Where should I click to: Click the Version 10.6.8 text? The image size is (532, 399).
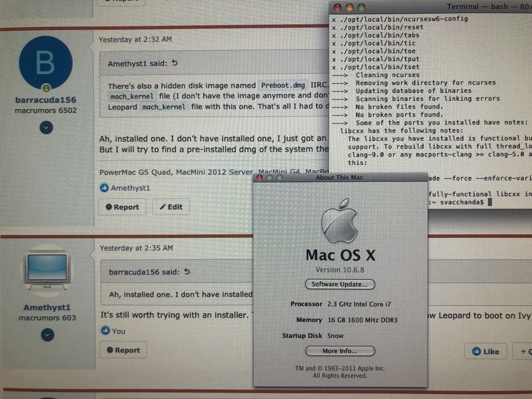[x=340, y=270]
